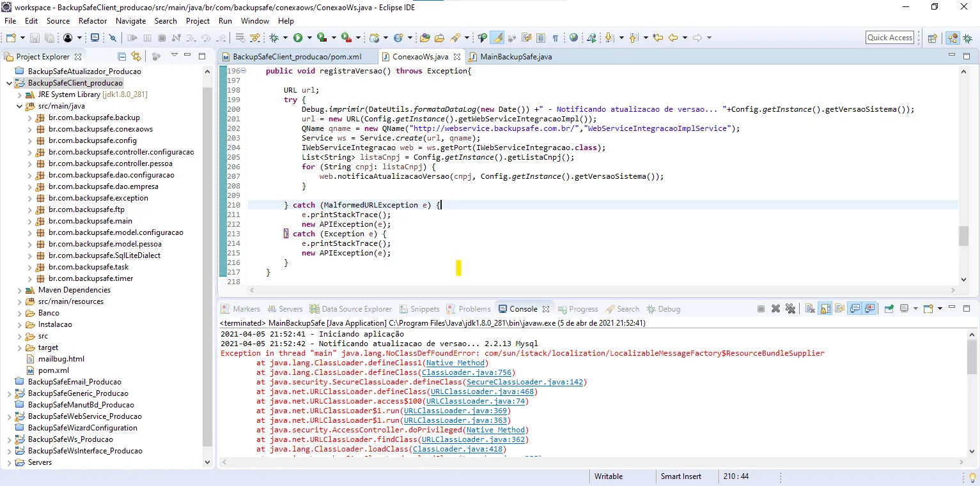Click the URLClassLoader.java:468 stack trace link
This screenshot has width=980, height=486.
point(482,391)
